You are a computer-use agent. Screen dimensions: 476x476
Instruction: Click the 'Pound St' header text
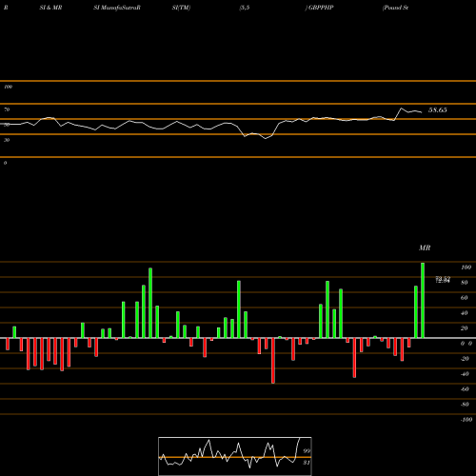point(395,8)
